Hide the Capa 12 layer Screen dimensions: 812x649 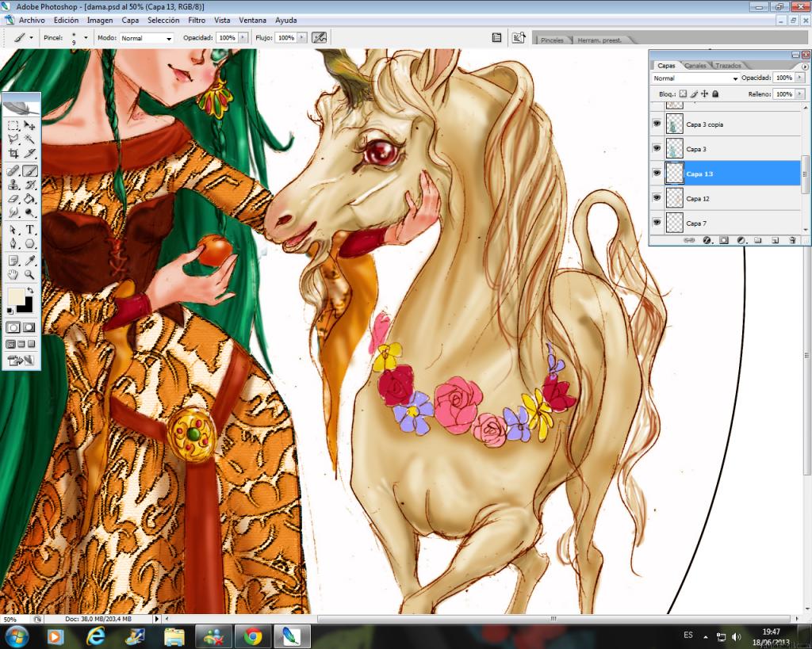point(657,197)
